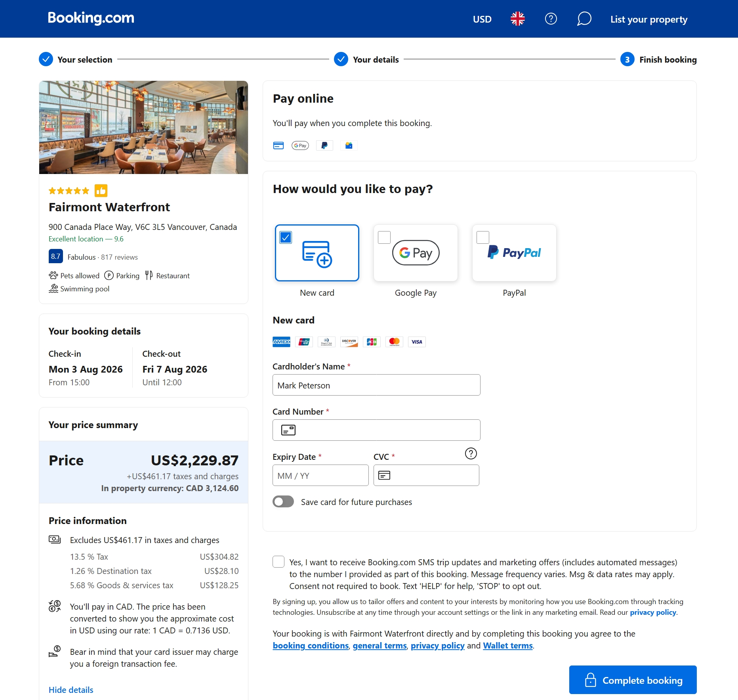Screen dimensions: 738x700
Task: Click the JCB card logo
Action: point(372,342)
